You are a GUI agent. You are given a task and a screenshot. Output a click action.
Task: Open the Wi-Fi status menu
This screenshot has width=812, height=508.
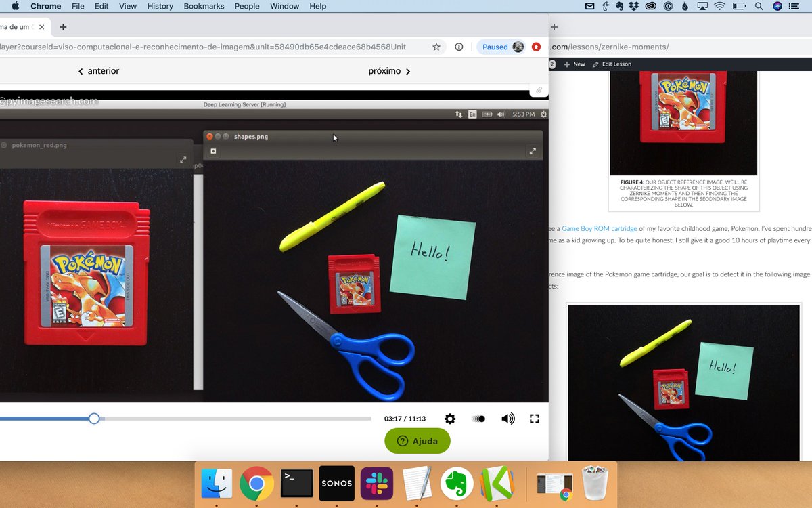point(720,6)
